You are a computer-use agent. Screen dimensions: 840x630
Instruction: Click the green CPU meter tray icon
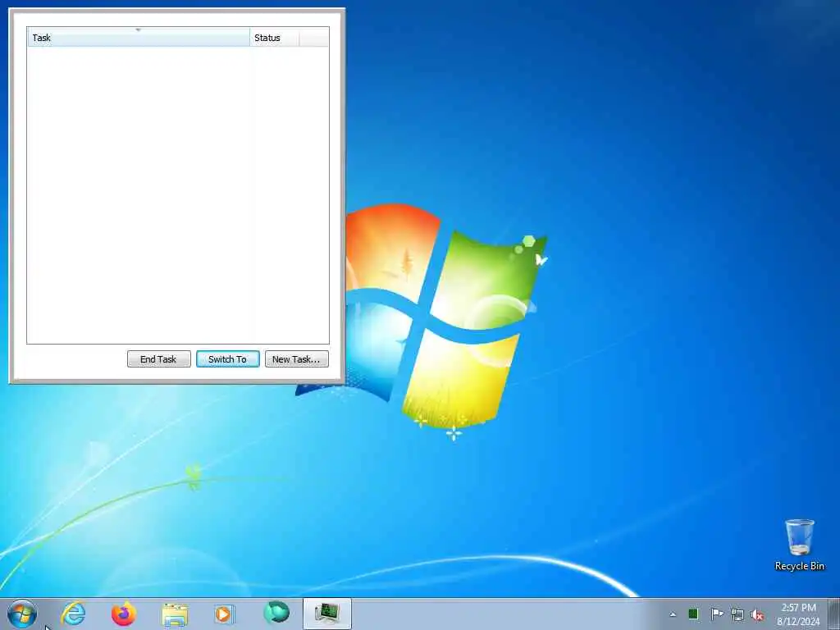coord(693,614)
